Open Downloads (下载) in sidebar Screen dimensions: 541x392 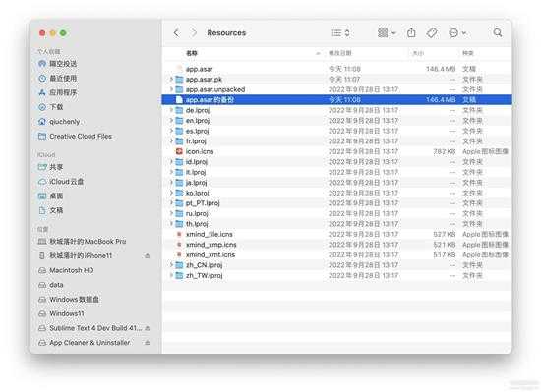pyautogui.click(x=51, y=107)
